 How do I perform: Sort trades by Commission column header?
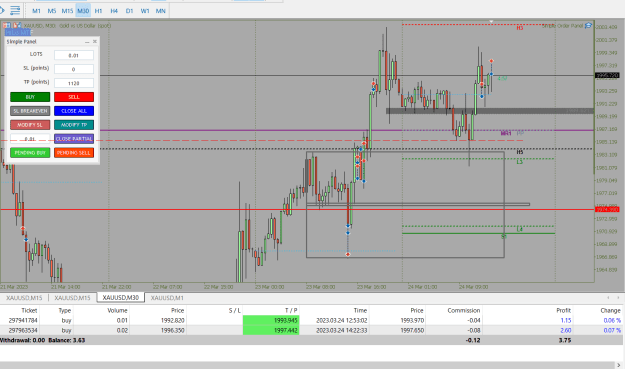[x=464, y=310]
